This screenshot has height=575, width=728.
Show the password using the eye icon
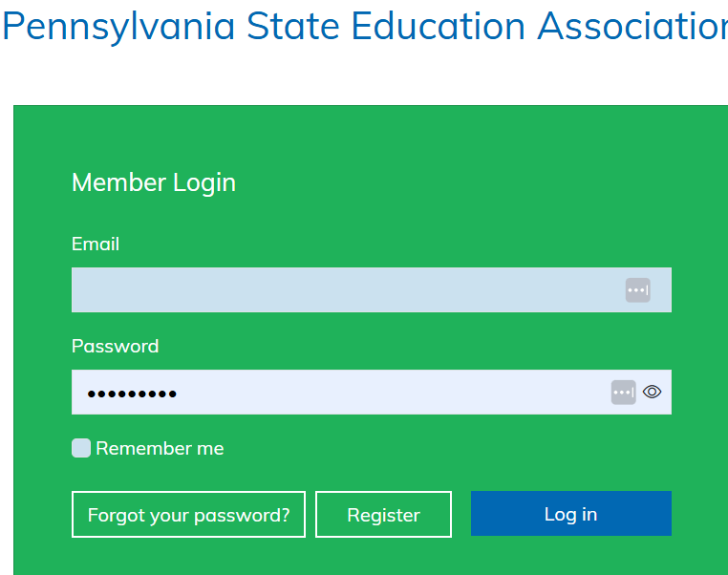point(653,392)
